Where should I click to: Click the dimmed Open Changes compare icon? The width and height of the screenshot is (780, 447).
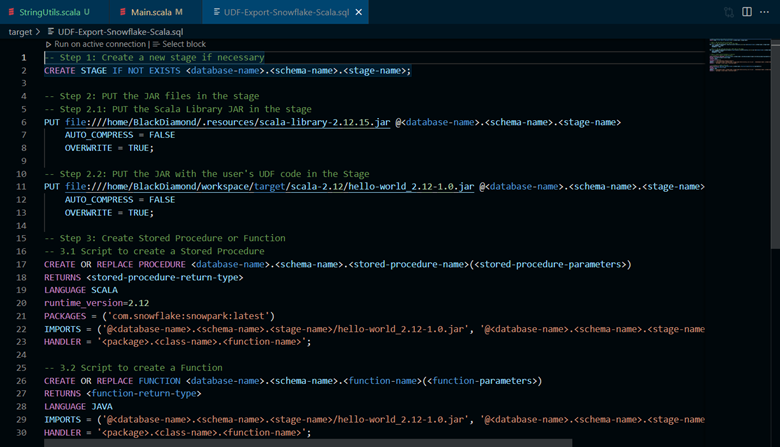pyautogui.click(x=729, y=12)
